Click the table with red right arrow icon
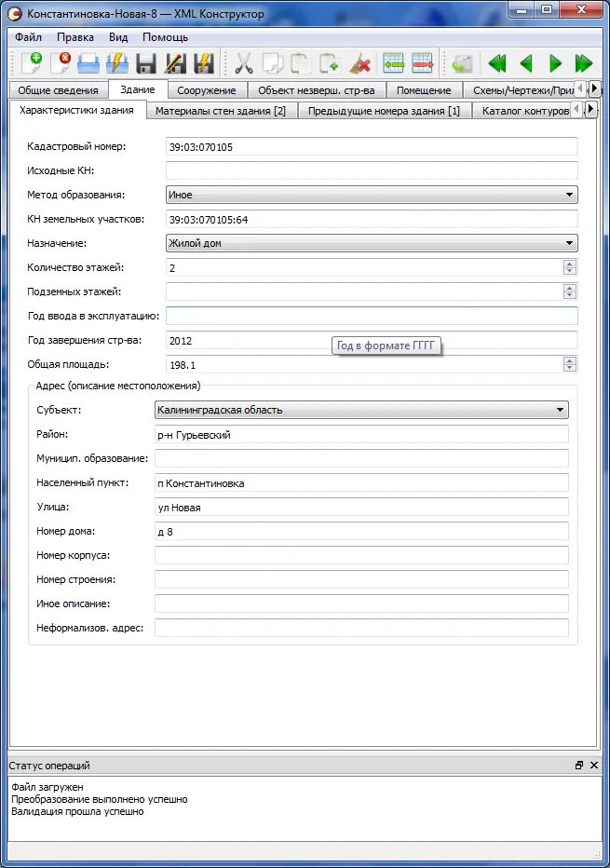 [423, 63]
